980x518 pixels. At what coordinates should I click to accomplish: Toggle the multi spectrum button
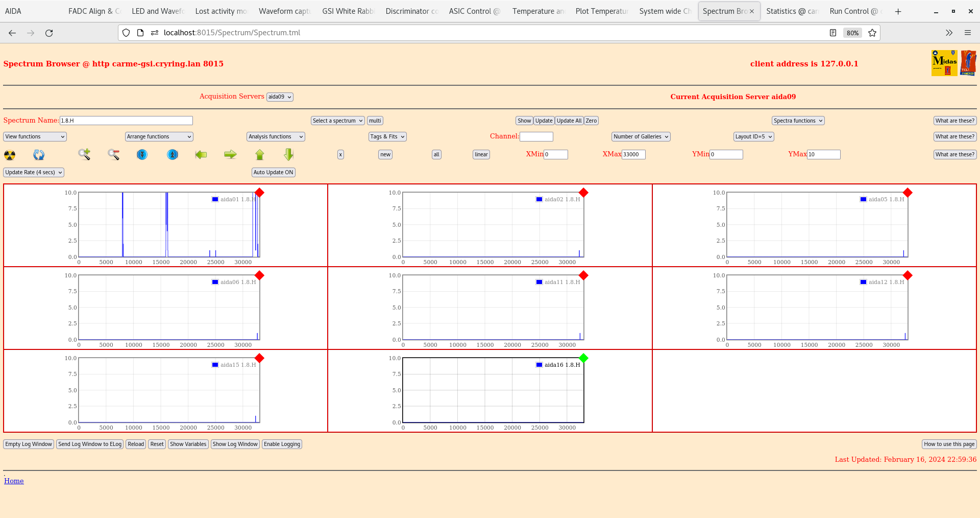[x=375, y=121]
